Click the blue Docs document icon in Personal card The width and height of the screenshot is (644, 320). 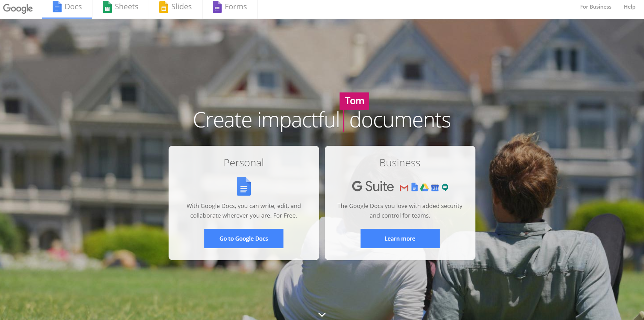click(244, 186)
